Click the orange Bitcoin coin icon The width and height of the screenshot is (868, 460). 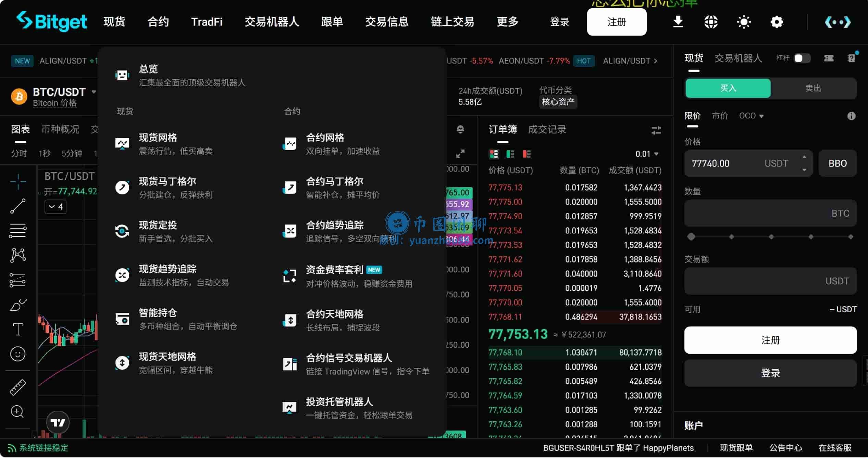pos(19,96)
